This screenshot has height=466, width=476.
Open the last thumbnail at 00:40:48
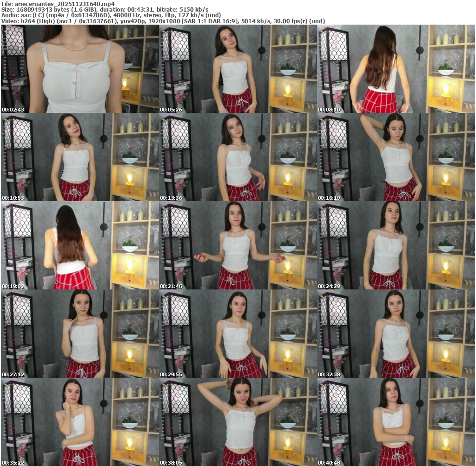396,422
